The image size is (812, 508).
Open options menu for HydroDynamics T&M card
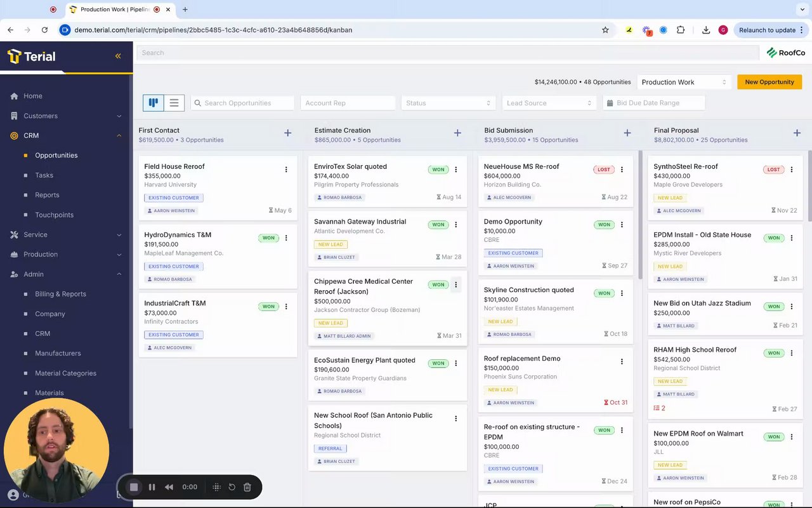(286, 238)
